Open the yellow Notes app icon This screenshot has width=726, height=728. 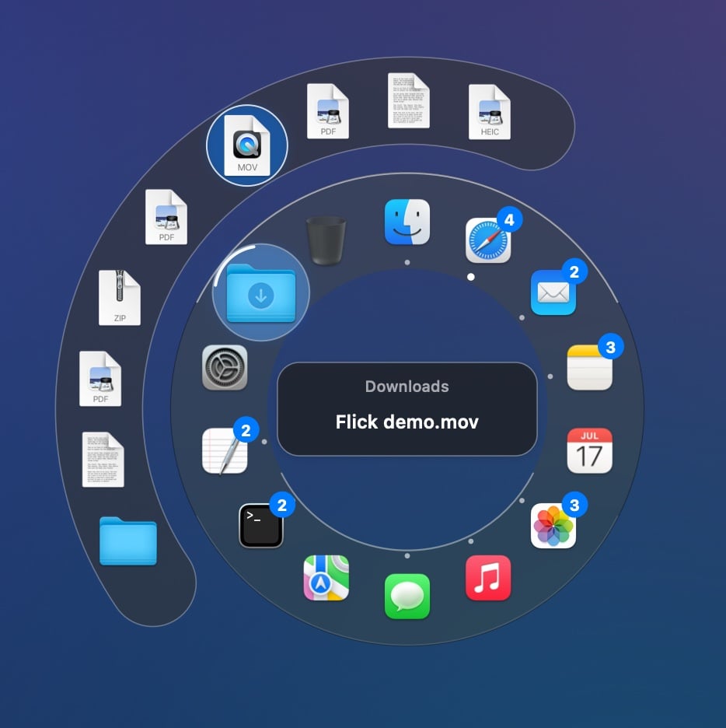point(590,367)
